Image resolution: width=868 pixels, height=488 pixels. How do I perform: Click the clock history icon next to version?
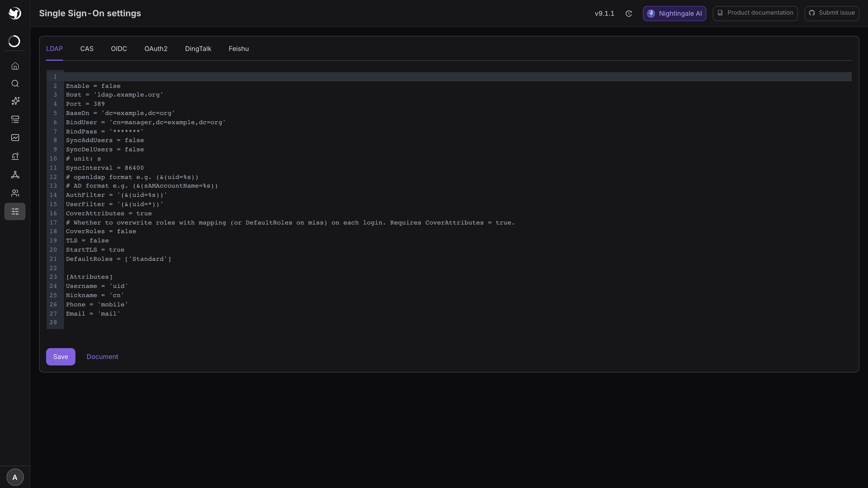pos(629,14)
